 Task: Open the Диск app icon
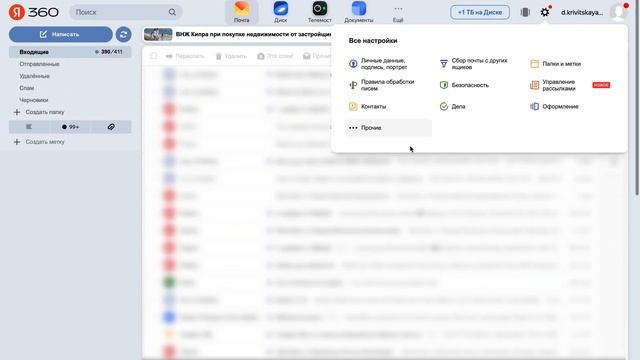point(280,12)
